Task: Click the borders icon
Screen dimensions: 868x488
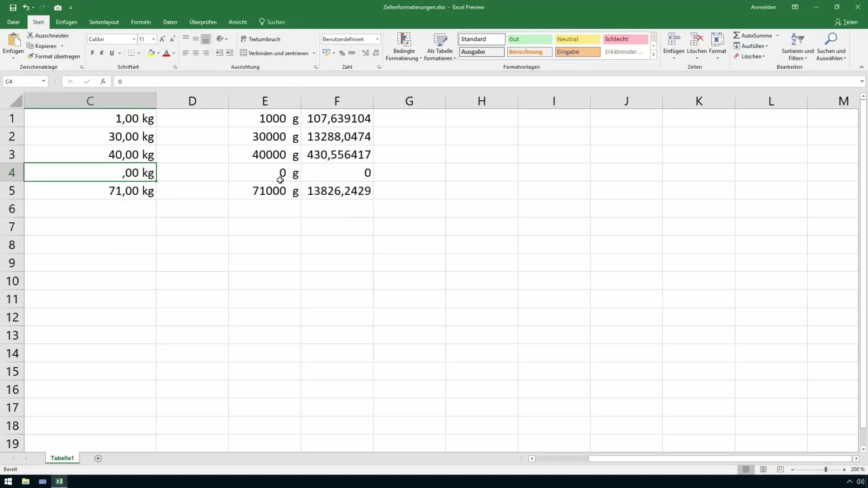Action: click(x=131, y=53)
